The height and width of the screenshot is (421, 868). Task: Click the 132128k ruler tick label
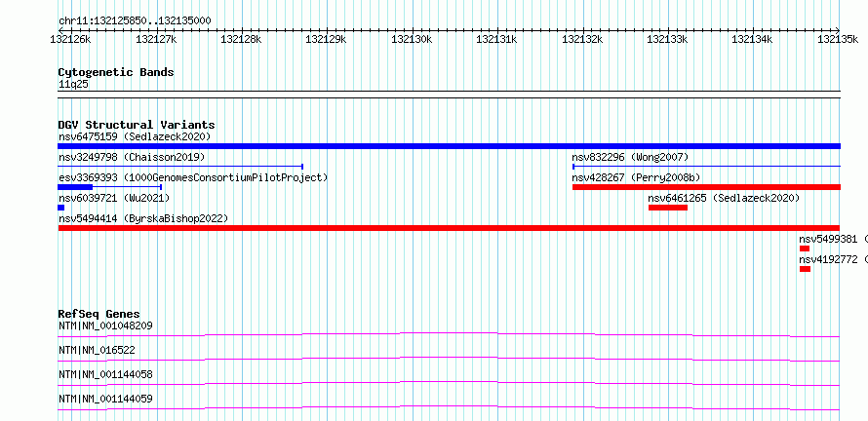[241, 39]
